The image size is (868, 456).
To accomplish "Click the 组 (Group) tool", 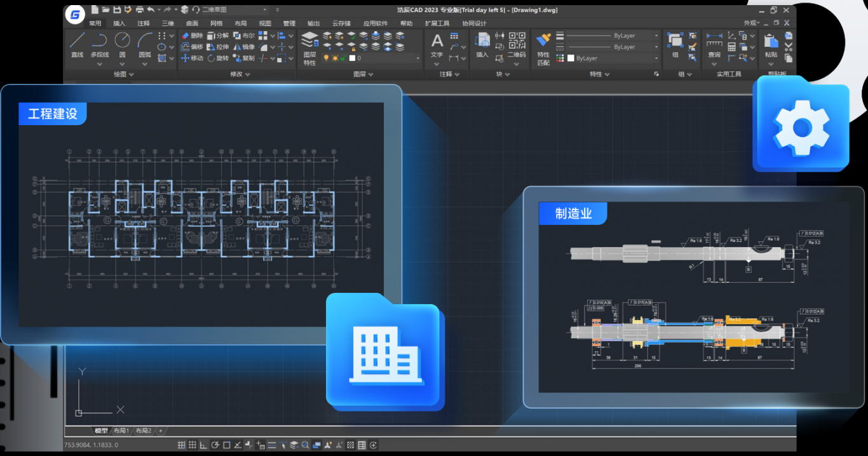I will tap(674, 46).
